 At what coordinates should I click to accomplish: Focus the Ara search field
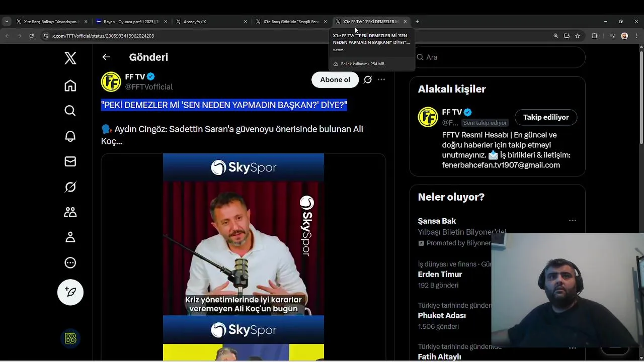pyautogui.click(x=498, y=57)
